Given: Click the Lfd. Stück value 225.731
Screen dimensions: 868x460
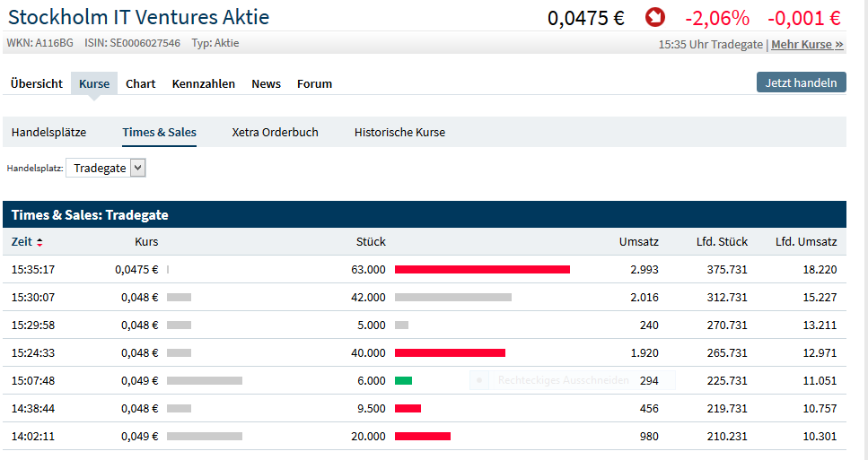Looking at the screenshot, I should coord(727,381).
